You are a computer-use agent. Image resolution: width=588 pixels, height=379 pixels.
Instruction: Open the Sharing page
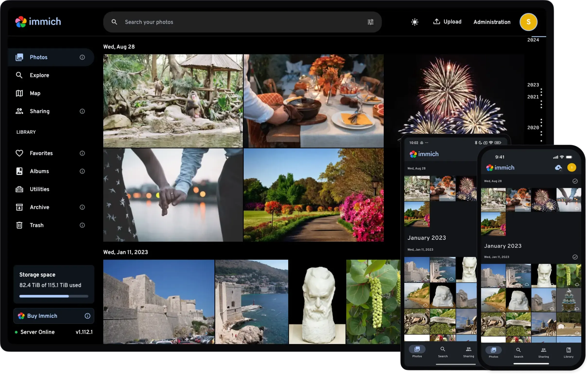pos(39,111)
